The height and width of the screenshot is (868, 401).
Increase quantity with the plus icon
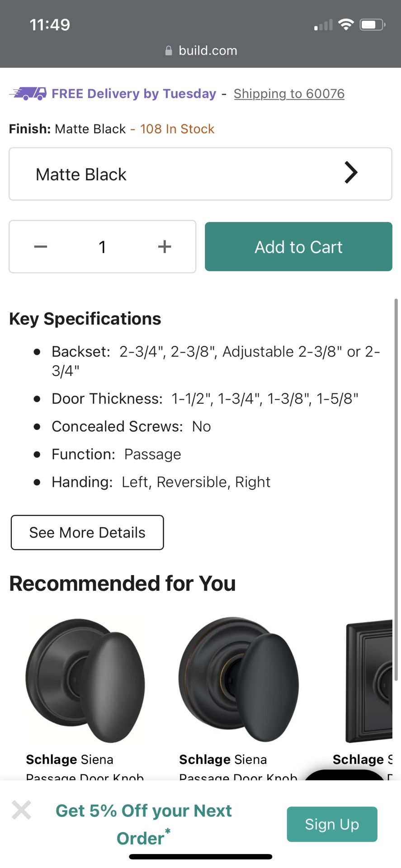165,246
